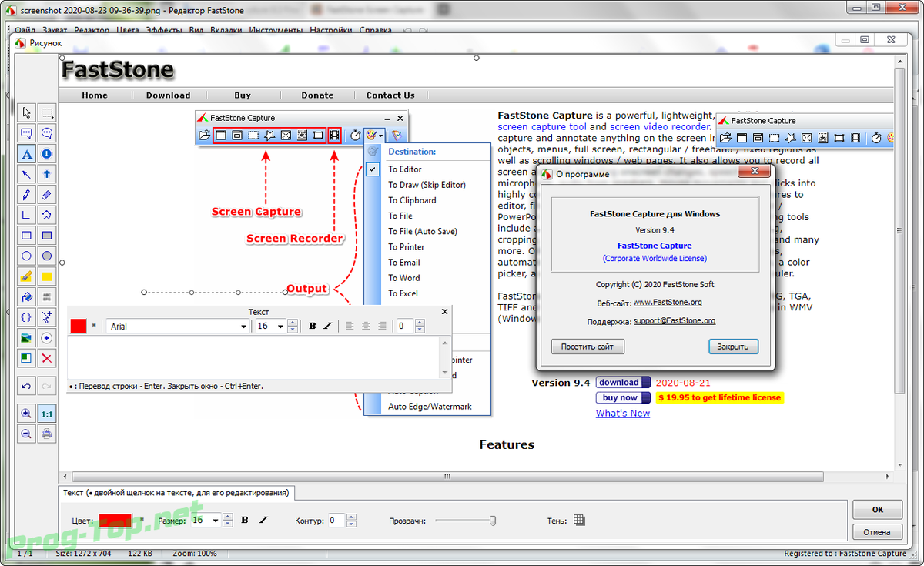924x566 pixels.
Task: Open the Размер size dropdown at bottom
Action: coord(215,521)
